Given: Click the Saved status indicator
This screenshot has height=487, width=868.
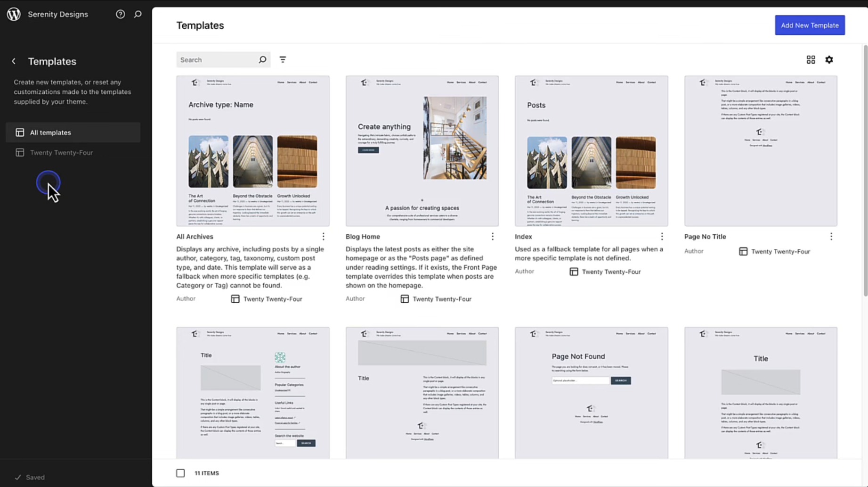Looking at the screenshot, I should (30, 477).
